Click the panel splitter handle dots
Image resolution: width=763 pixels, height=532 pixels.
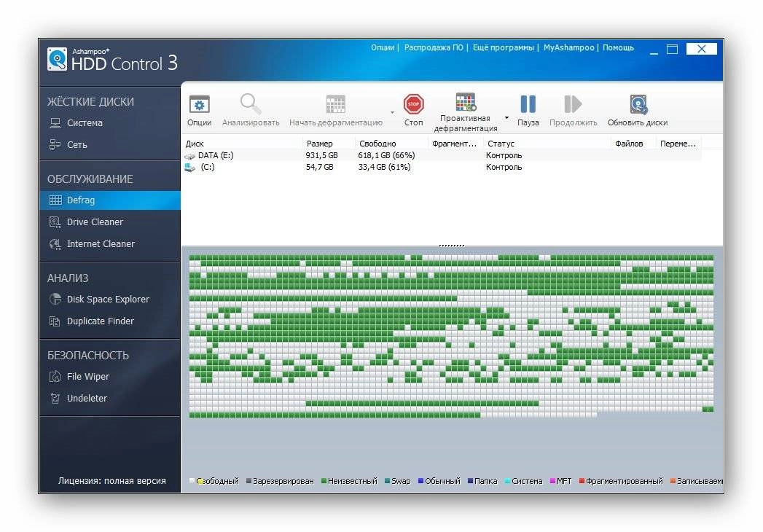452,246
